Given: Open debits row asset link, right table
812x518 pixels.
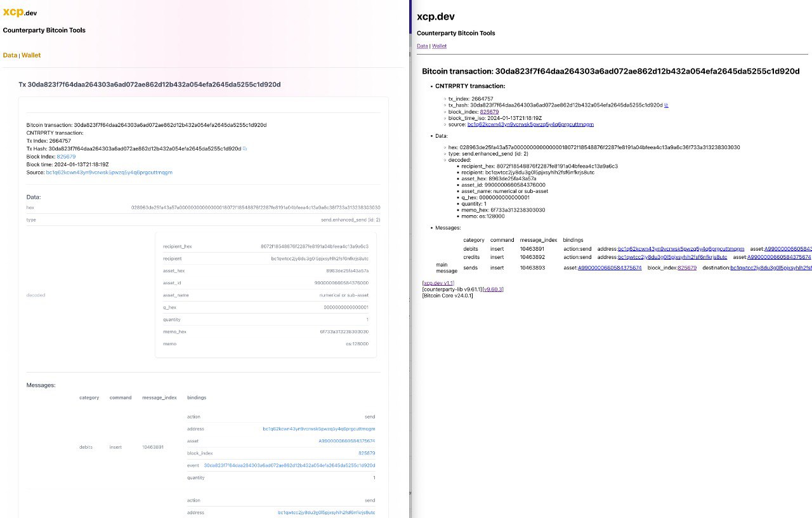Looking at the screenshot, I should pos(788,249).
